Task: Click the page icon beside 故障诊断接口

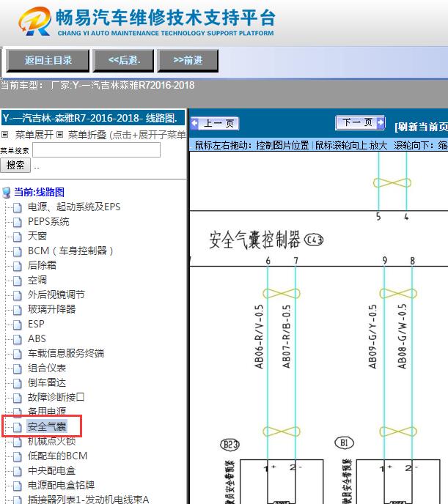Action: 18,398
